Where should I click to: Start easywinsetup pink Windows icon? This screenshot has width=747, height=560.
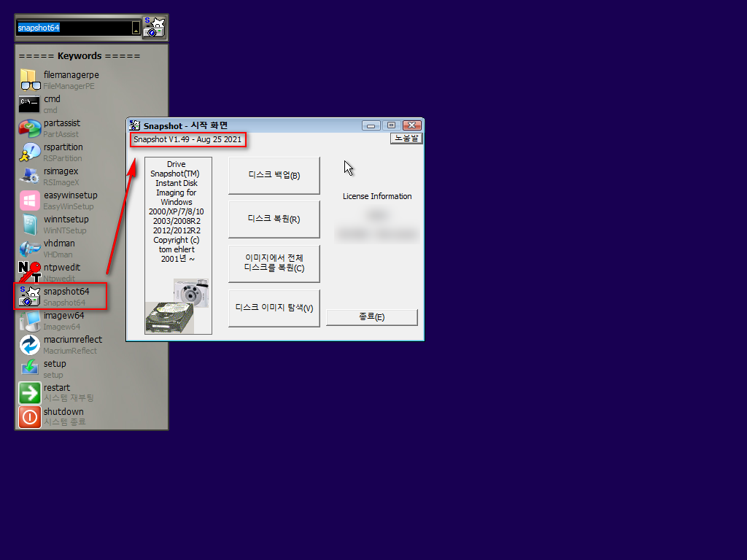pos(29,200)
